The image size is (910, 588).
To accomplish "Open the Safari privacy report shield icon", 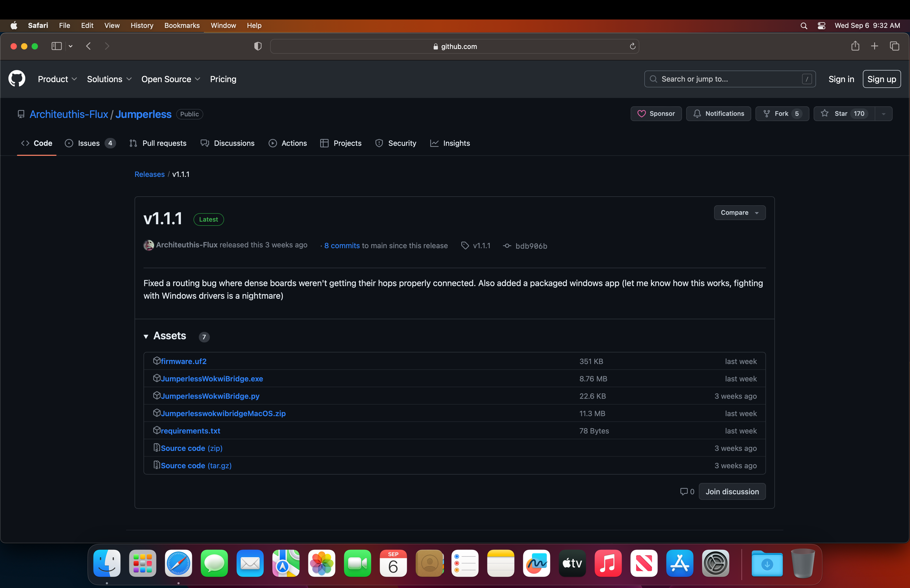I will 258,46.
